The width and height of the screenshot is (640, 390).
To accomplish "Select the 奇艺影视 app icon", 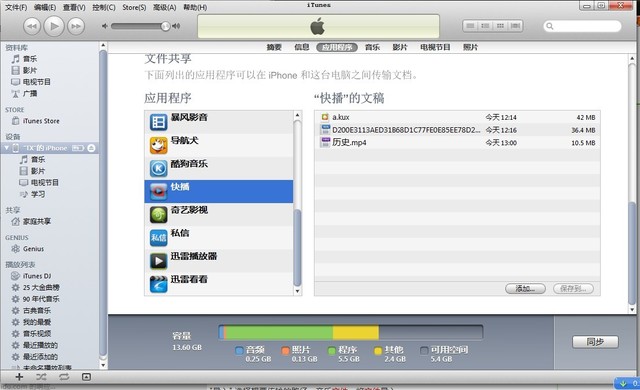I will click(x=158, y=215).
